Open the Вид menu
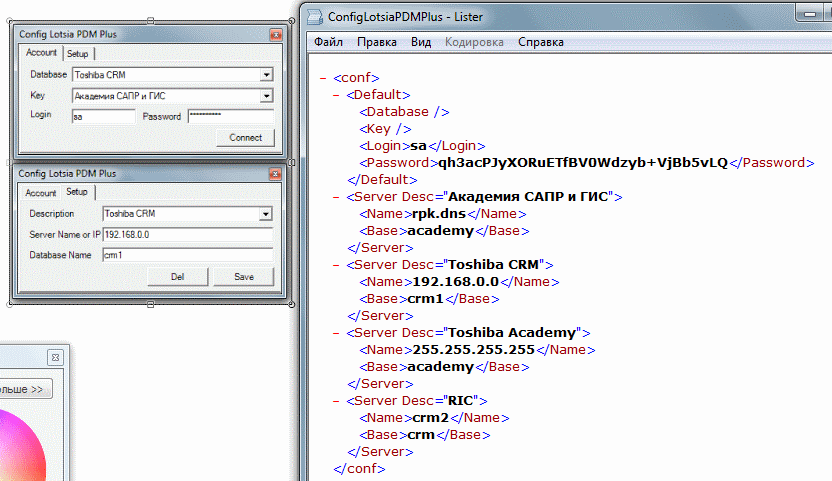The width and height of the screenshot is (832, 481). [x=421, y=42]
